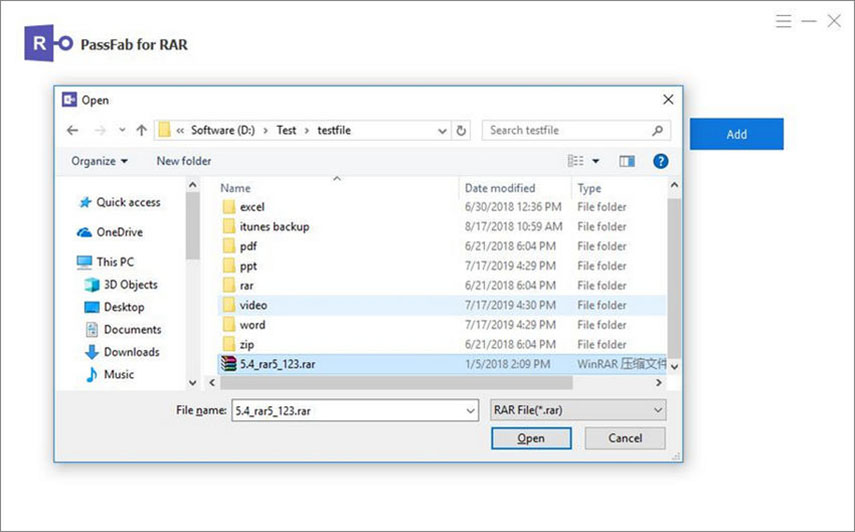Click the blue Add button in PassFab
Image resolution: width=855 pixels, height=532 pixels.
(736, 134)
